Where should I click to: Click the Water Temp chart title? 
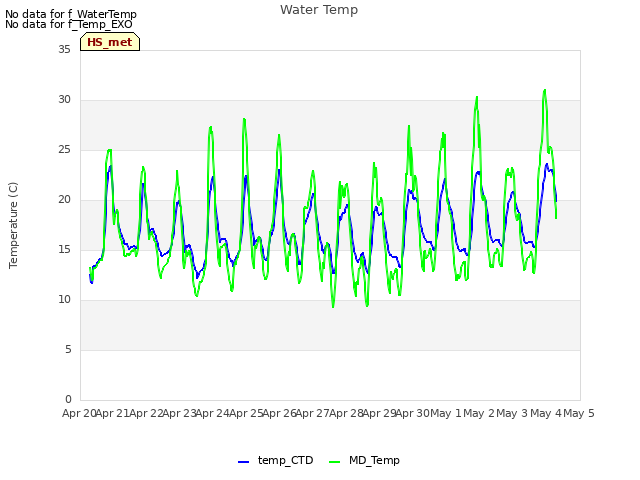(319, 10)
